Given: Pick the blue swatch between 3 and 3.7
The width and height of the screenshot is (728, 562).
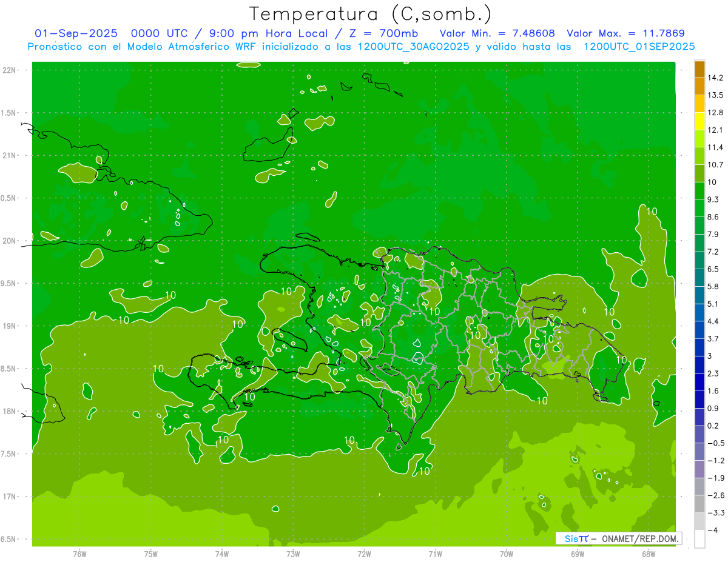Looking at the screenshot, I should point(699,347).
